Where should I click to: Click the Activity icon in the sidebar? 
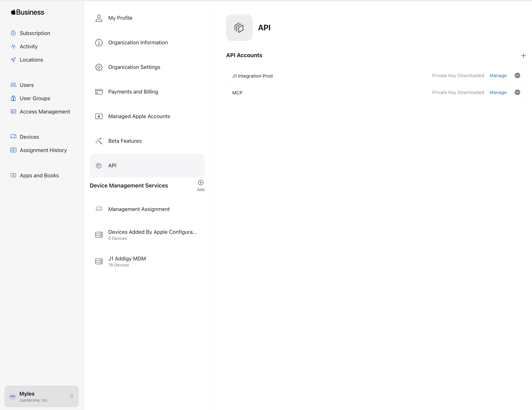point(13,47)
